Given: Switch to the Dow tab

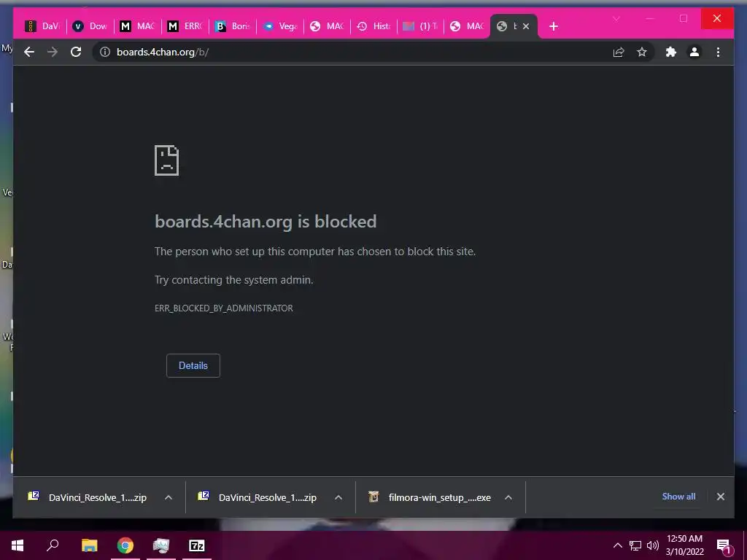Looking at the screenshot, I should pos(90,26).
